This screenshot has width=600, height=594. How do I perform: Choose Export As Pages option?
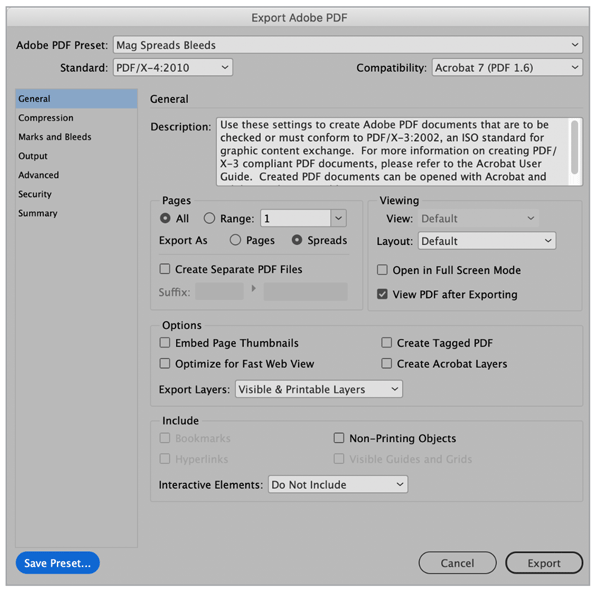pos(235,240)
